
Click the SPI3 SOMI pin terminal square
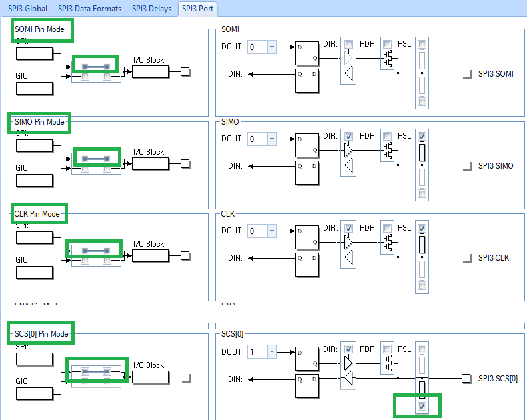point(466,73)
